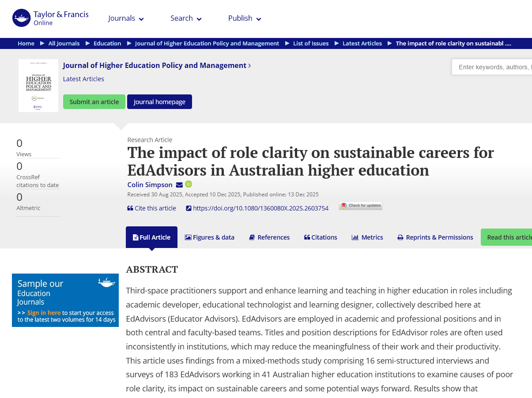Switch to the Figures & data tab
Image resolution: width=532 pixels, height=398 pixels.
[x=210, y=237]
